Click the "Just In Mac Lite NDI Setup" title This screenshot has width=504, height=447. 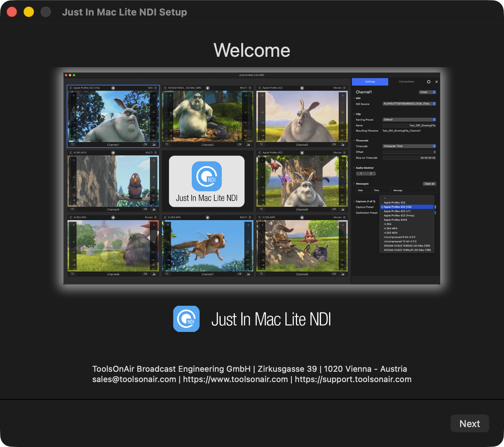[x=125, y=12]
